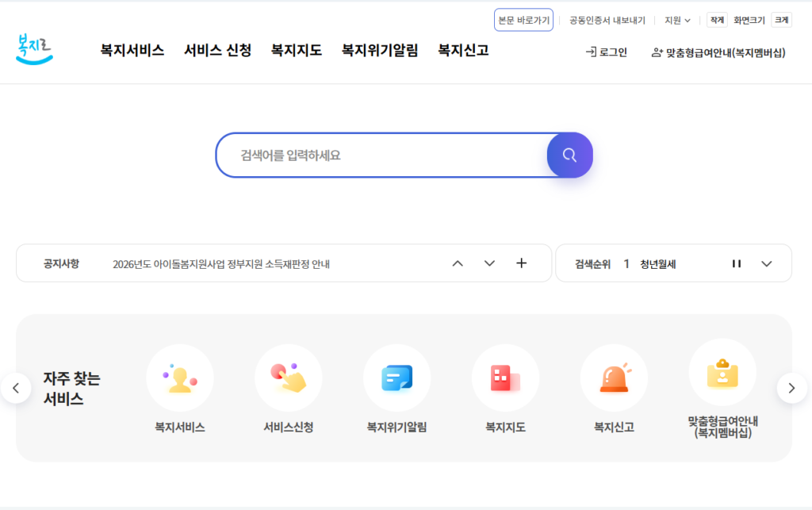Screen dimensions: 812x510
Task: Open the 복지위기알림 main menu
Action: point(380,50)
